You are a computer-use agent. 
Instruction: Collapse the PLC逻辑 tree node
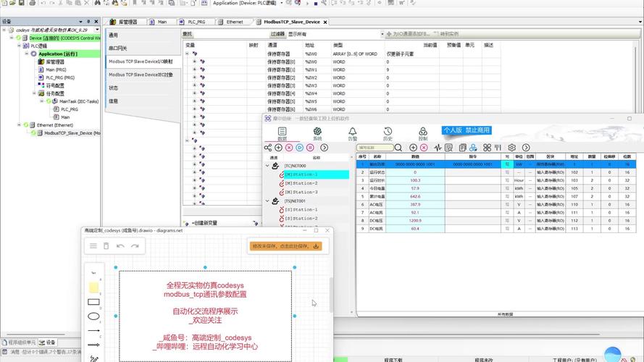coord(20,46)
